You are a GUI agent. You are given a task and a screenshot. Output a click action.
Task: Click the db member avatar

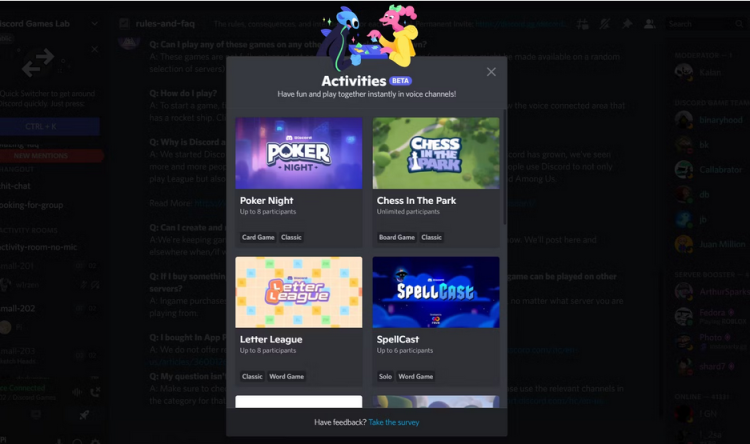(684, 195)
